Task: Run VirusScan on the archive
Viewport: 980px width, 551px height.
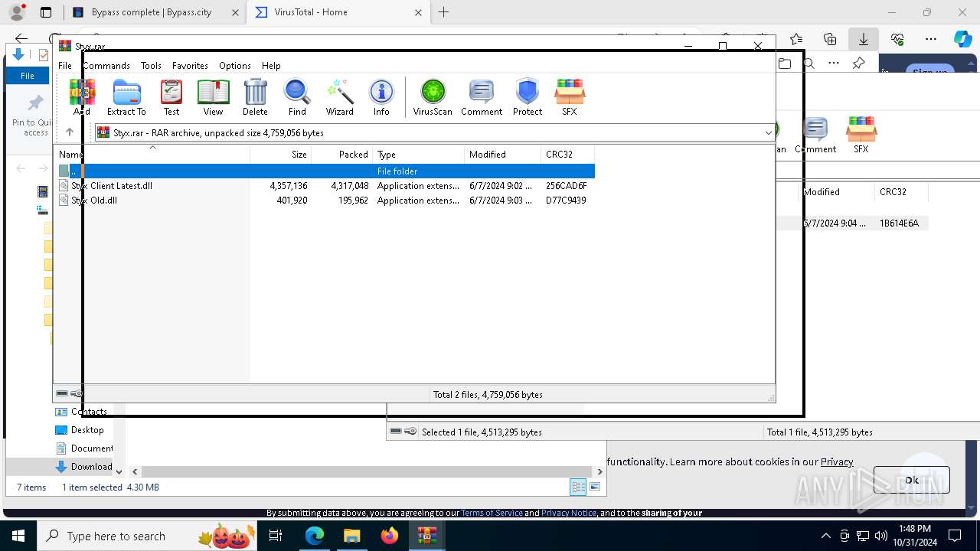Action: pyautogui.click(x=433, y=97)
